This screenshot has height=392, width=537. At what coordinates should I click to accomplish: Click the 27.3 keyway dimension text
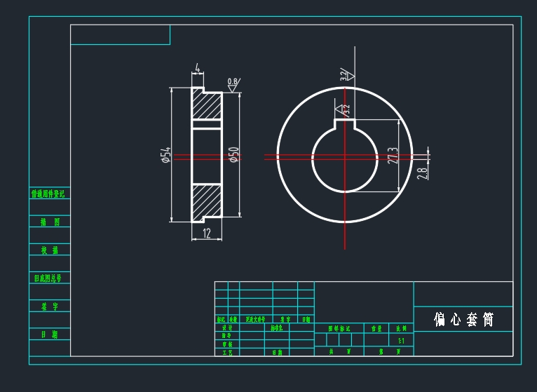(x=393, y=156)
